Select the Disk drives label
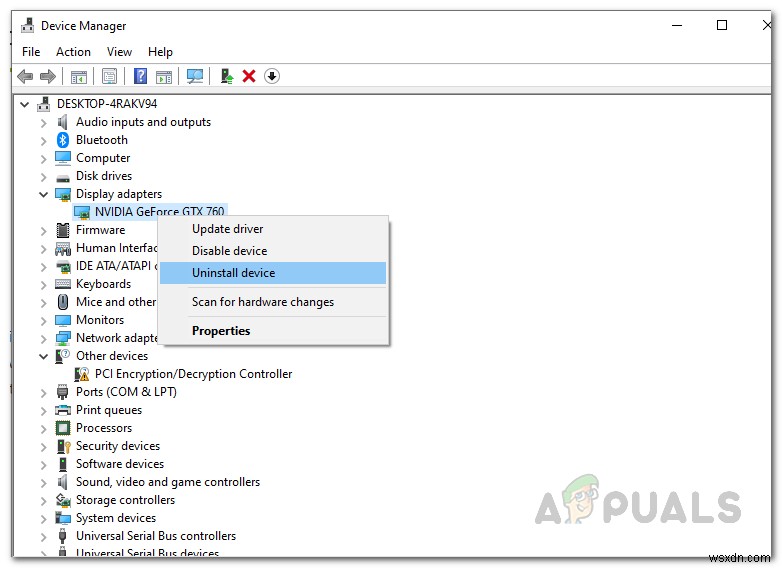 [x=104, y=176]
